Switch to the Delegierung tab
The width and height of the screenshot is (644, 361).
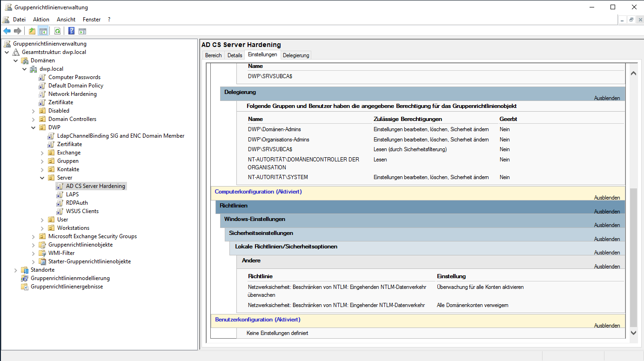pyautogui.click(x=295, y=55)
